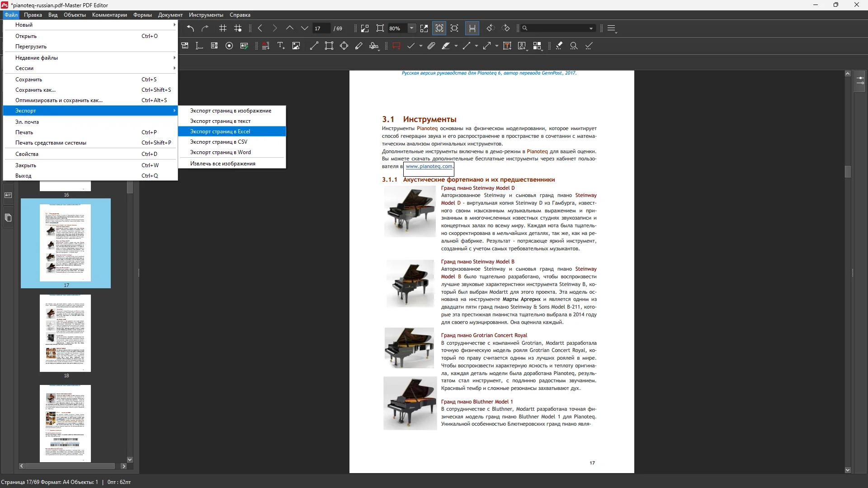Select the page 18 thumbnail
Viewport: 868px width, 488px height.
pyautogui.click(x=65, y=333)
